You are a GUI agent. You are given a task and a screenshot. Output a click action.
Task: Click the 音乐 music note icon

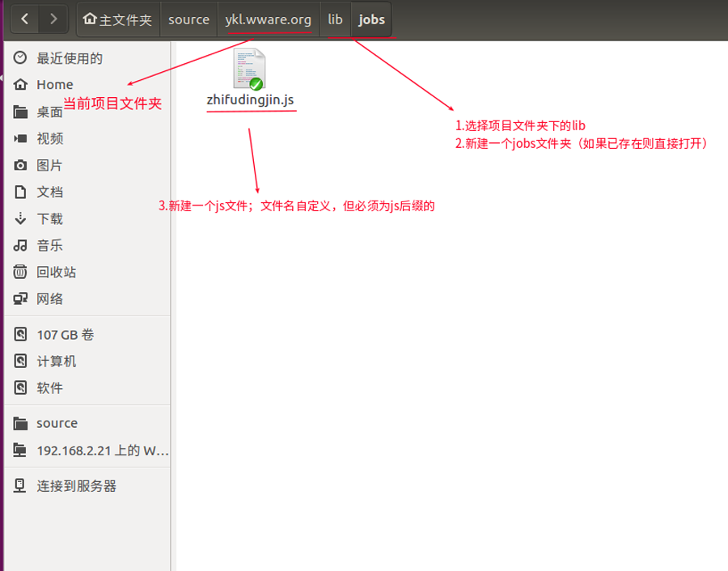20,245
